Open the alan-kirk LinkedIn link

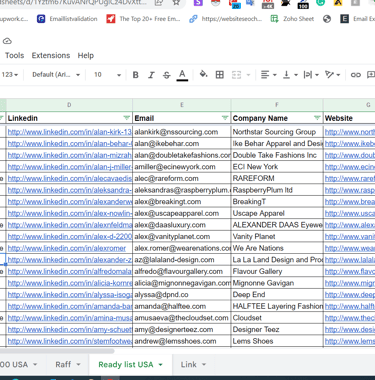click(69, 132)
